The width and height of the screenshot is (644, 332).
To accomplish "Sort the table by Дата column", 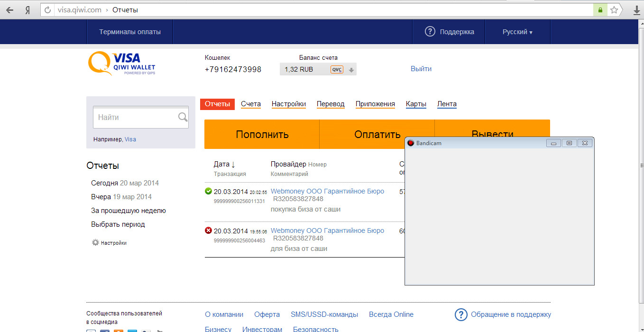I will coord(224,164).
